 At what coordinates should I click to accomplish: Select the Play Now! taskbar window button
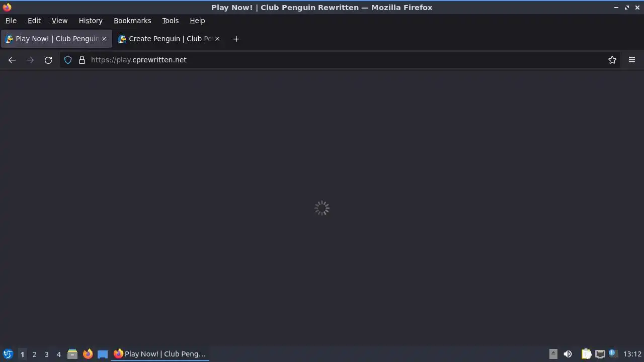coord(160,354)
